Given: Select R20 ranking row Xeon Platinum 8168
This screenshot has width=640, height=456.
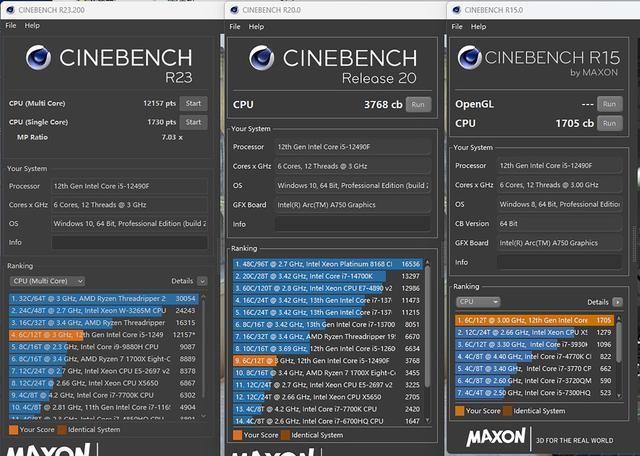Looking at the screenshot, I should point(328,264).
